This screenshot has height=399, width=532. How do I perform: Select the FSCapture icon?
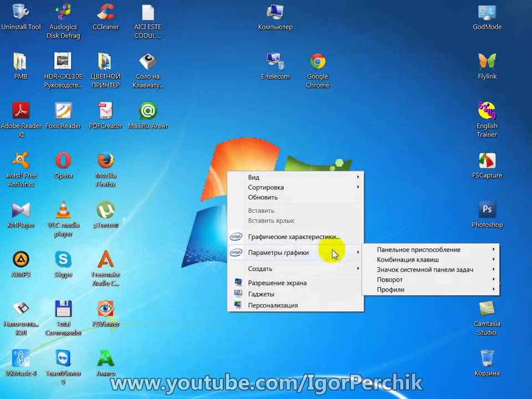pos(487,160)
